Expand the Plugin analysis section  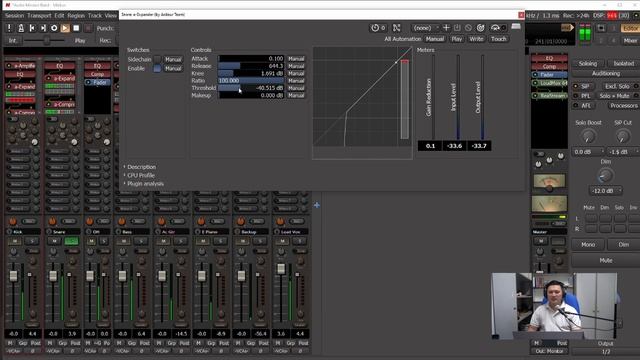145,184
